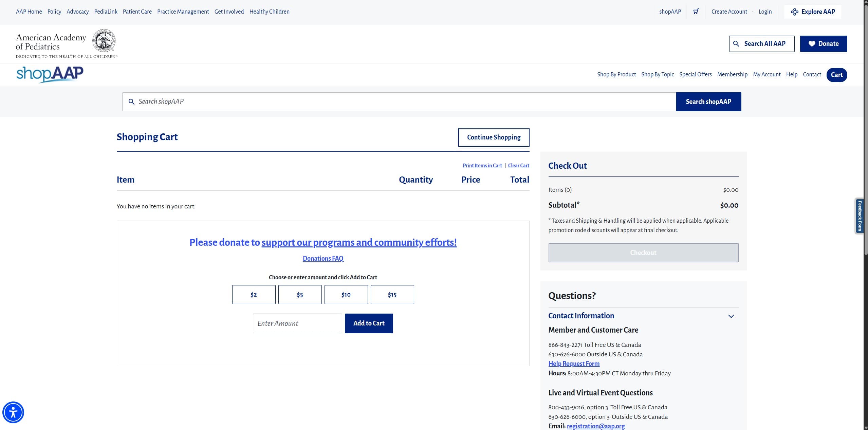Click Continue Shopping button

coord(494,137)
